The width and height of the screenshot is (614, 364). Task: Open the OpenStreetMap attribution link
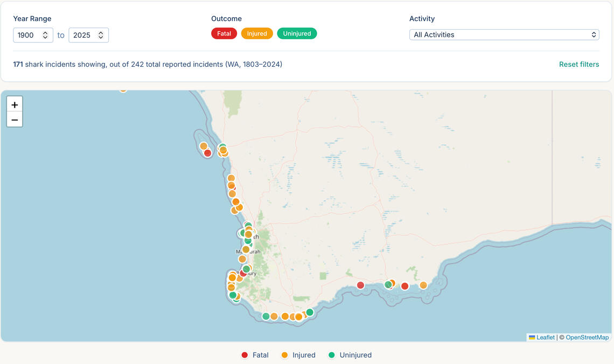point(587,338)
